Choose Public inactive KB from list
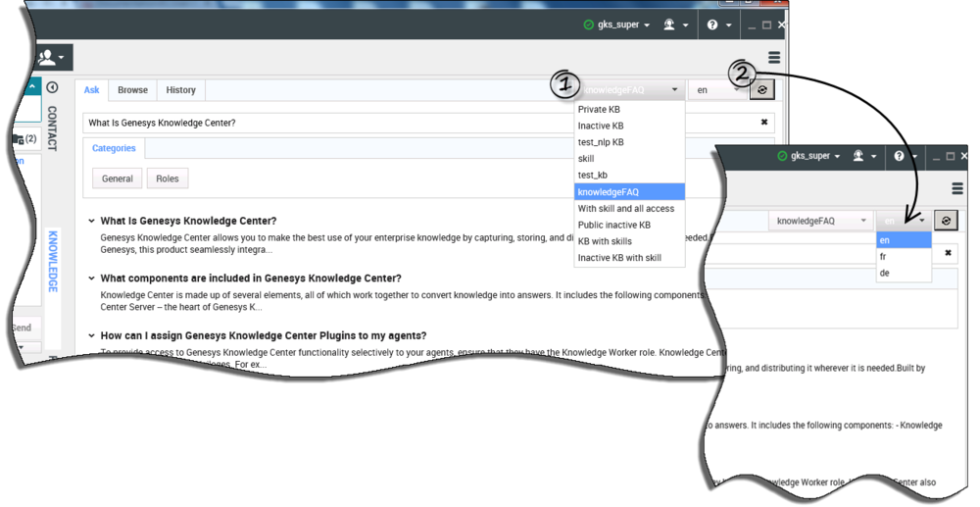Screen dimensions: 980x507 (629, 225)
